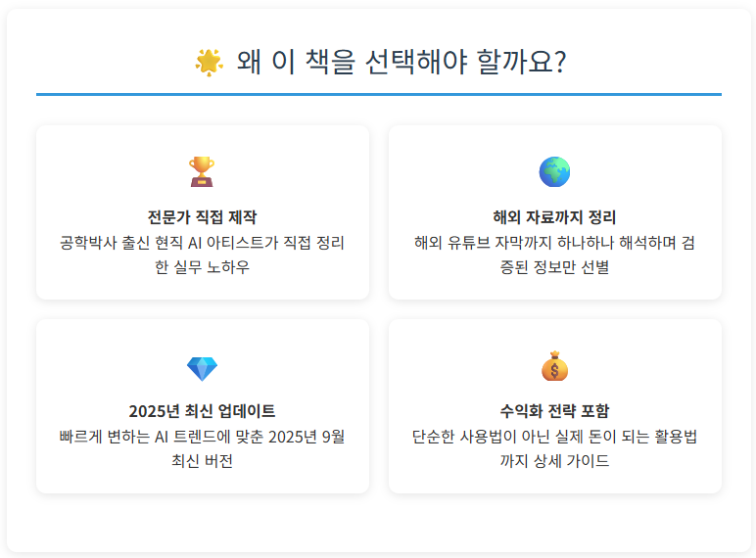Select the '해외 자료까지 정리' card title
Viewport: 756px width, 558px height.
(x=554, y=217)
